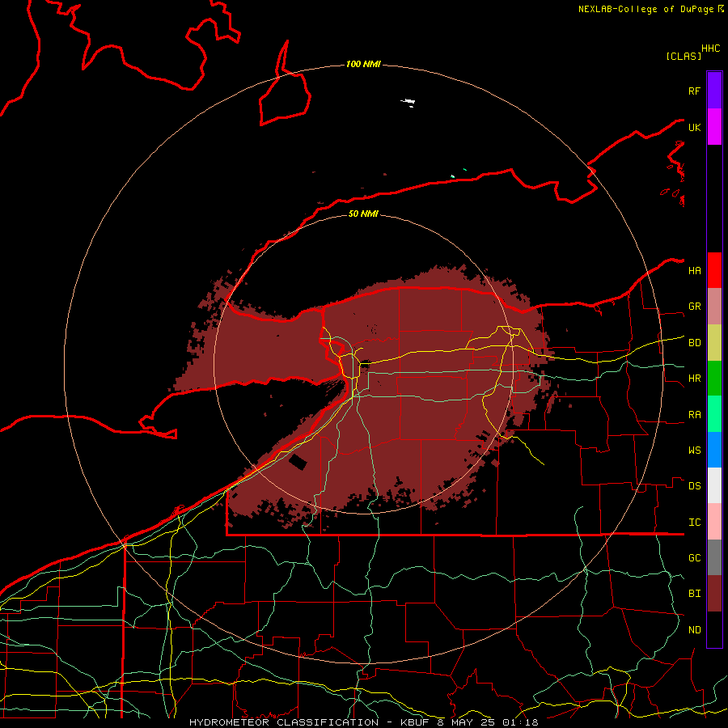Select the IC light pink legend swatch

714,522
